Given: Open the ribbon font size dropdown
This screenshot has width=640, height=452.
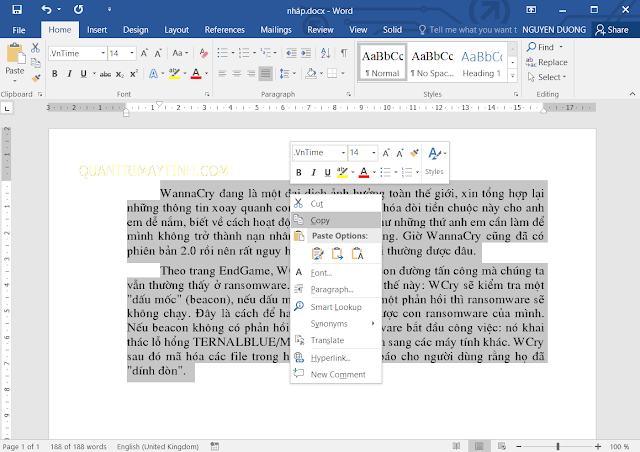Looking at the screenshot, I should (x=132, y=53).
